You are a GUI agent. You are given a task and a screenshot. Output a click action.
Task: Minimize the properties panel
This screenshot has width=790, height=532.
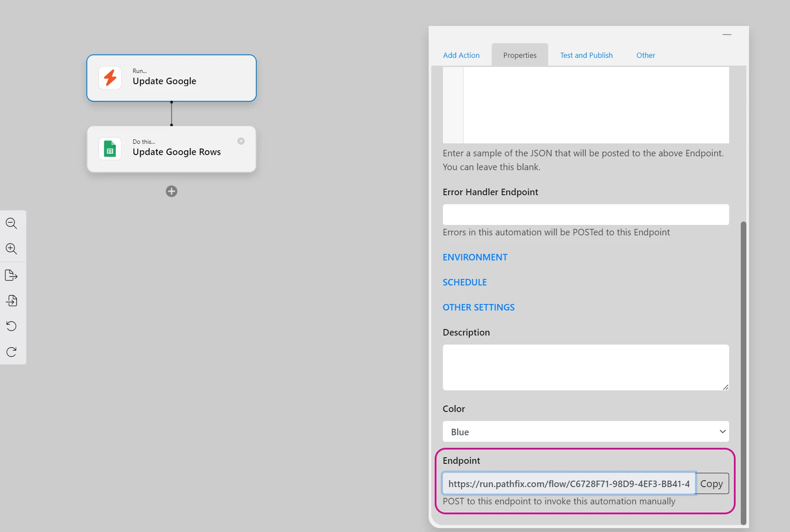tap(727, 35)
